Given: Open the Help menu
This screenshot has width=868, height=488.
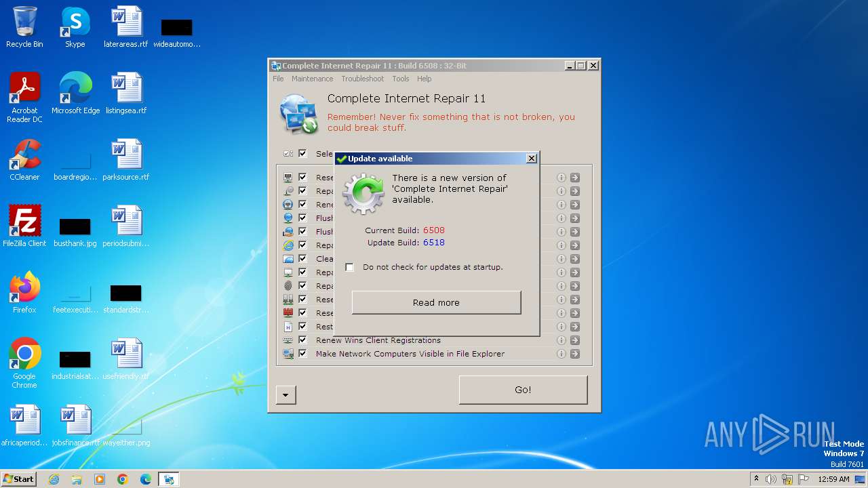Looking at the screenshot, I should pyautogui.click(x=425, y=79).
